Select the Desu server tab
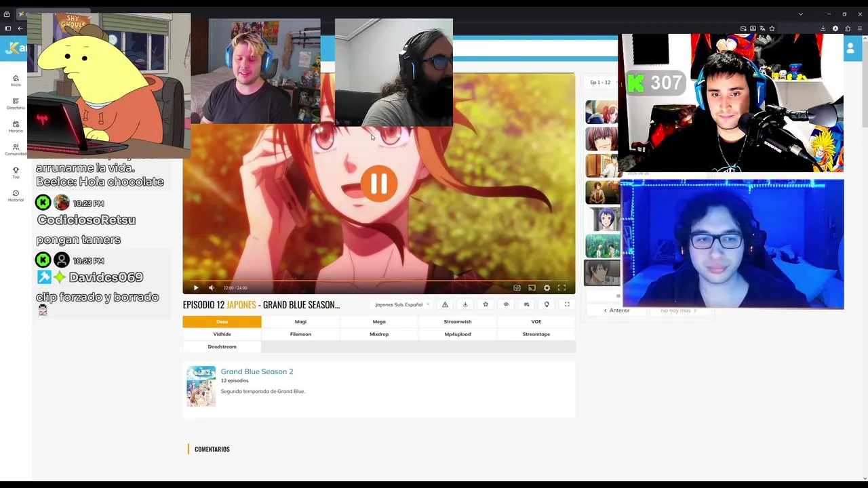 pyautogui.click(x=222, y=321)
